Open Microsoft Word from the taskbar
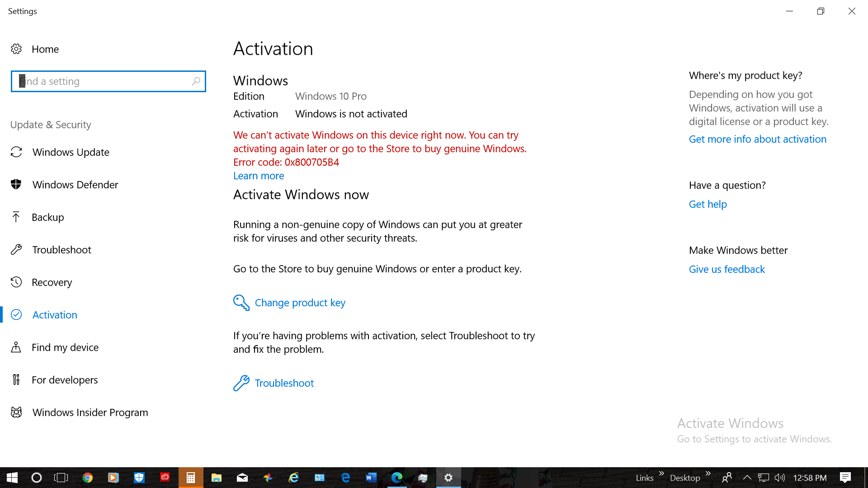Image resolution: width=868 pixels, height=488 pixels. pyautogui.click(x=371, y=478)
